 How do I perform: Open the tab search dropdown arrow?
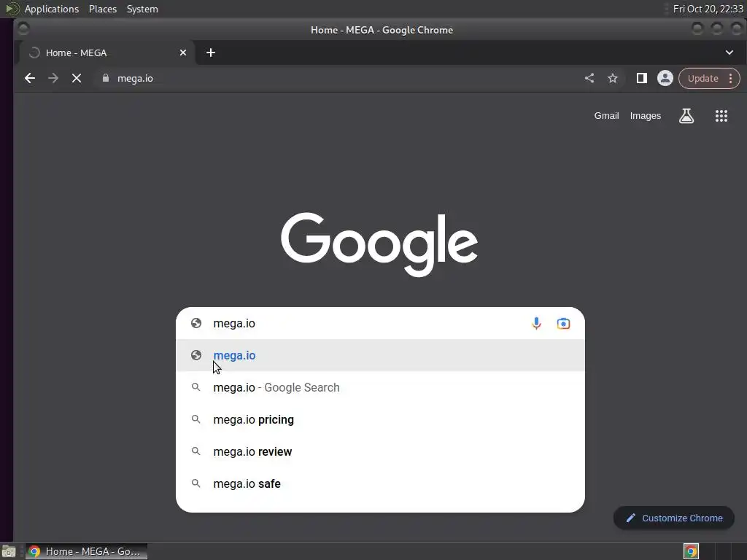coord(729,52)
